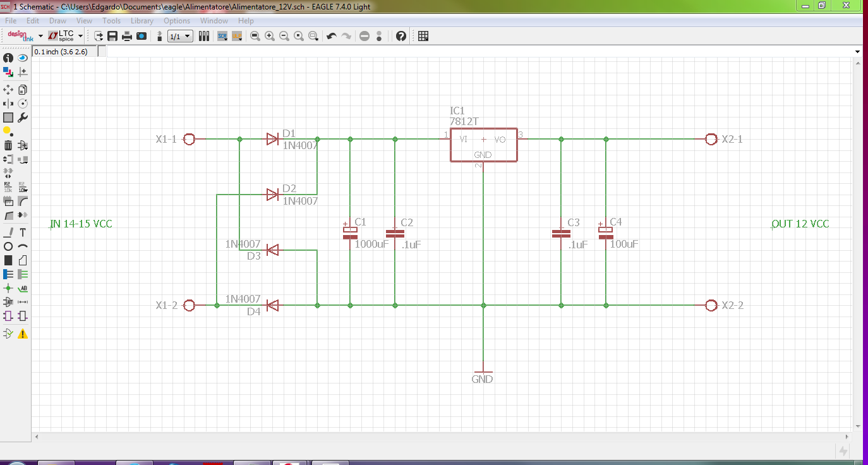This screenshot has height=465, width=868.
Task: Choose the Text tool in sidebar
Action: (x=23, y=232)
